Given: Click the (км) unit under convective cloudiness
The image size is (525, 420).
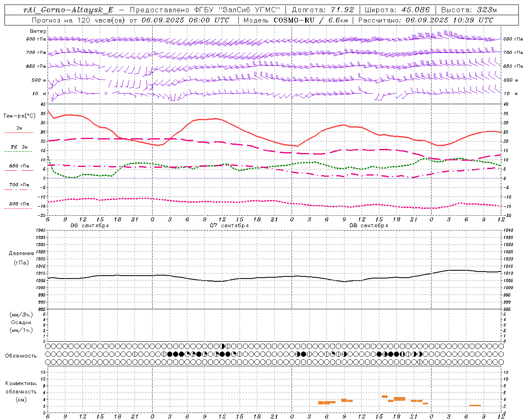Looking at the screenshot, I should coord(21,399).
